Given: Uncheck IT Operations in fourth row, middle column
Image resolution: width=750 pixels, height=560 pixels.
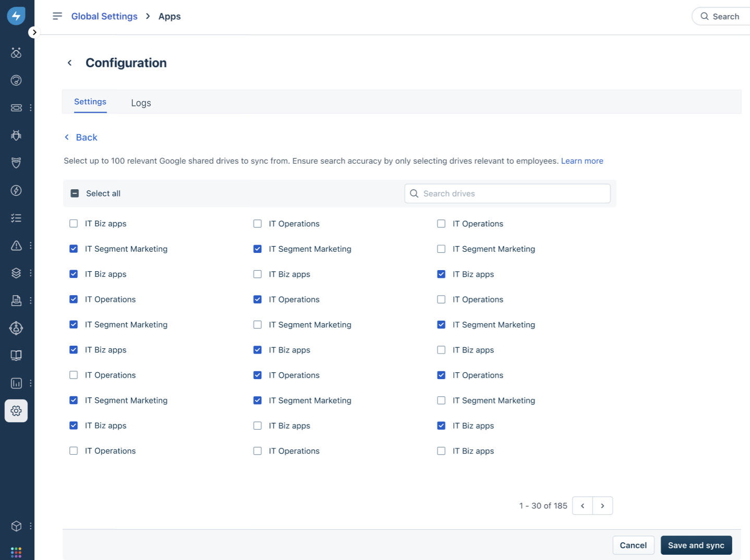Looking at the screenshot, I should (257, 299).
